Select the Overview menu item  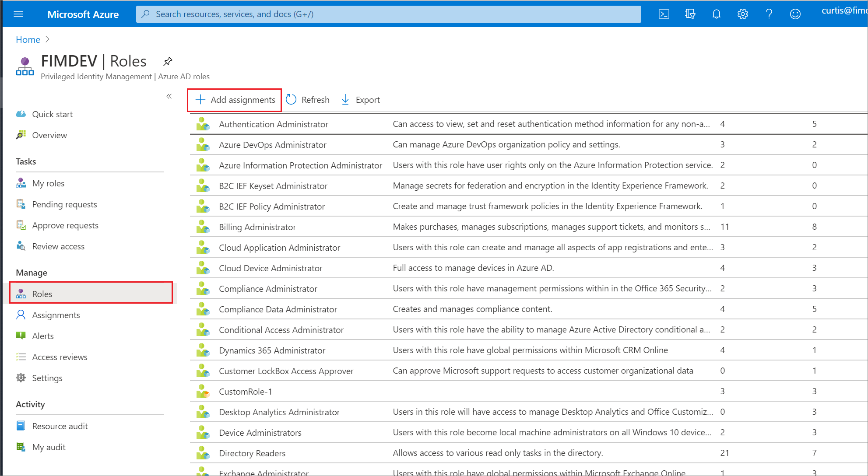click(49, 135)
